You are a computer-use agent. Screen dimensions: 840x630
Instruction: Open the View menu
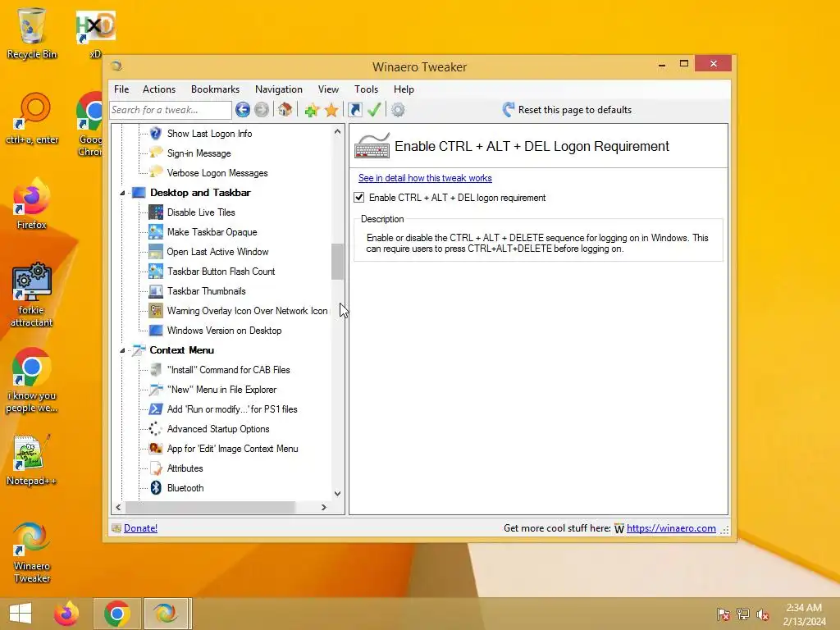tap(328, 89)
